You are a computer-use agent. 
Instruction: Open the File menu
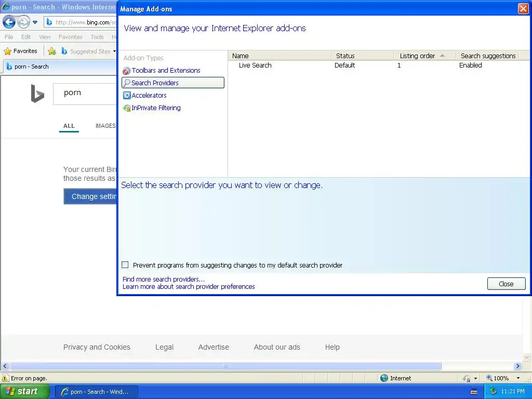click(9, 37)
